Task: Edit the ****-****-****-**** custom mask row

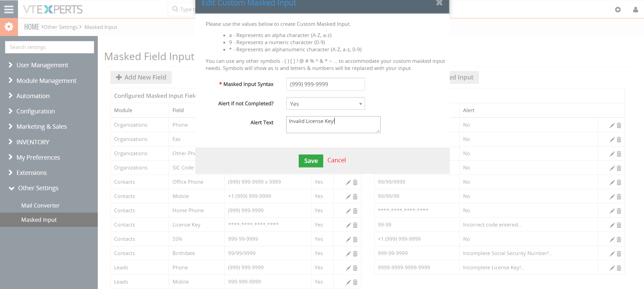Action: pos(612,211)
